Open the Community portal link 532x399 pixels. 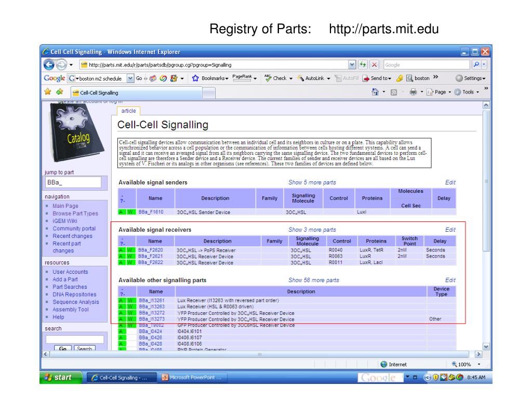click(74, 229)
